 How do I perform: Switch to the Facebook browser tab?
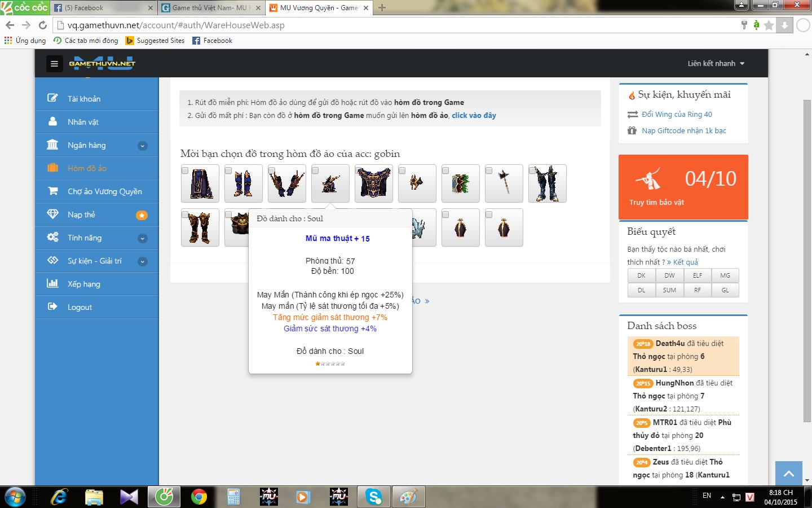point(103,8)
